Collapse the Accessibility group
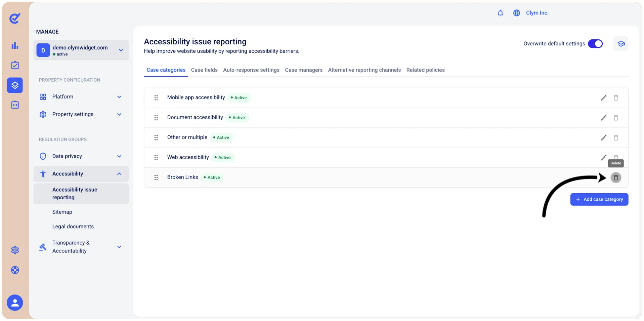This screenshot has width=644, height=321. (x=81, y=174)
